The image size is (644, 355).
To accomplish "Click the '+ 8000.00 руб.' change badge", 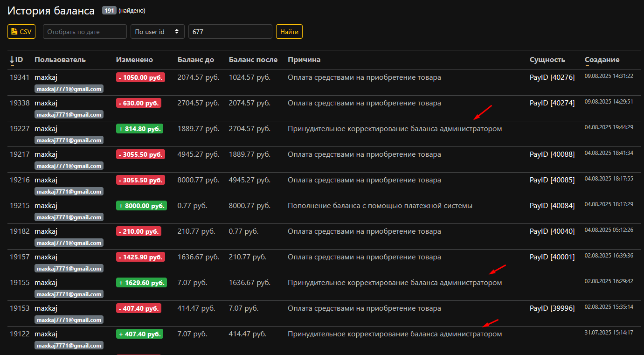I will pos(141,206).
